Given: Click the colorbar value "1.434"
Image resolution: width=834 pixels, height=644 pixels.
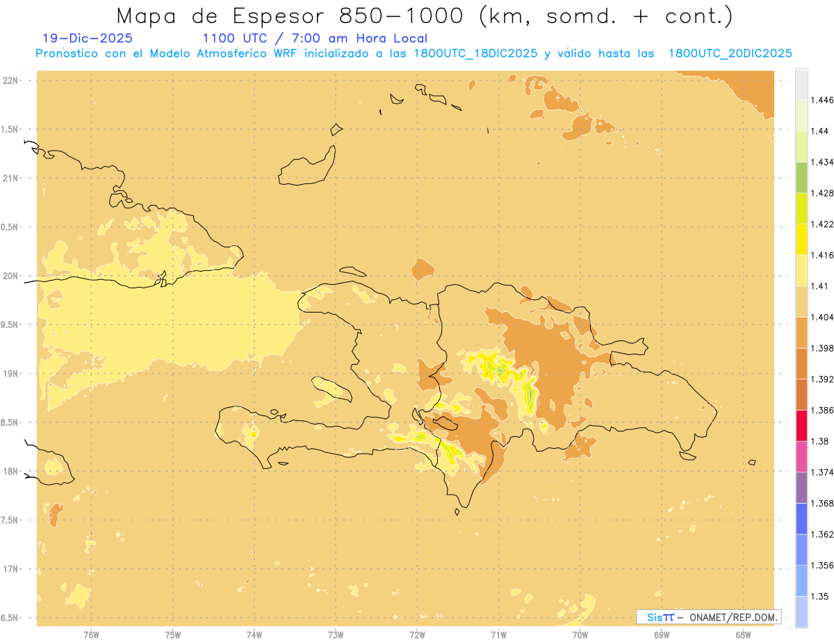Looking at the screenshot, I should click(822, 162).
